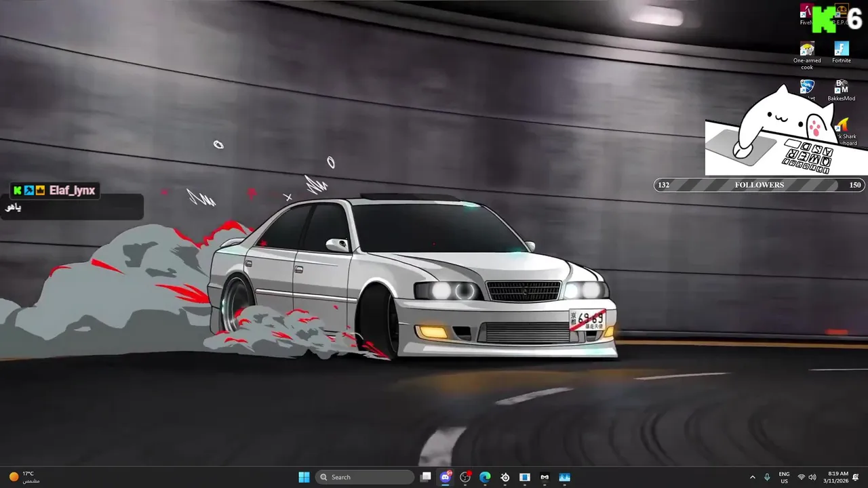Open the volume control in the tray
The width and height of the screenshot is (868, 488).
tap(812, 477)
